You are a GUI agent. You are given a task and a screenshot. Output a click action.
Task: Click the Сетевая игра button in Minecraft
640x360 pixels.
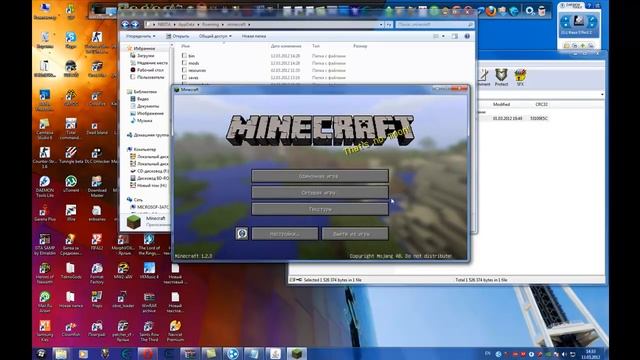pyautogui.click(x=320, y=192)
